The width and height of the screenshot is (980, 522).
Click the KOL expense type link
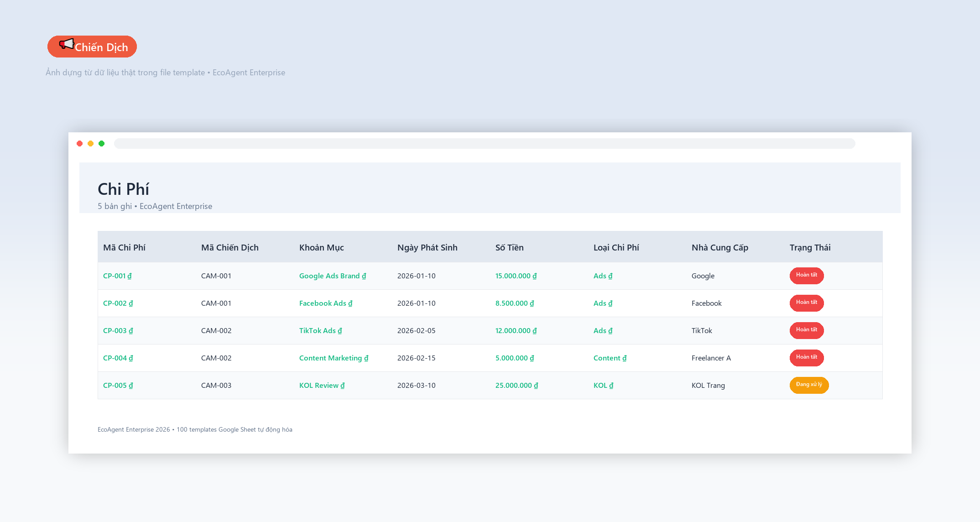pos(603,386)
